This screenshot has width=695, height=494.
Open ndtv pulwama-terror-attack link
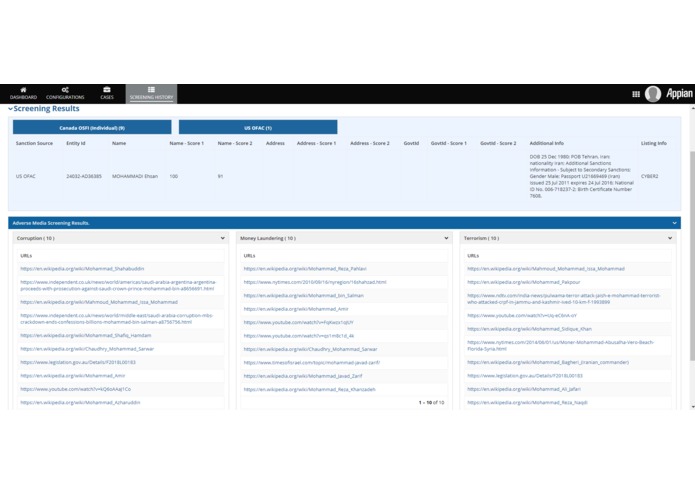click(564, 299)
